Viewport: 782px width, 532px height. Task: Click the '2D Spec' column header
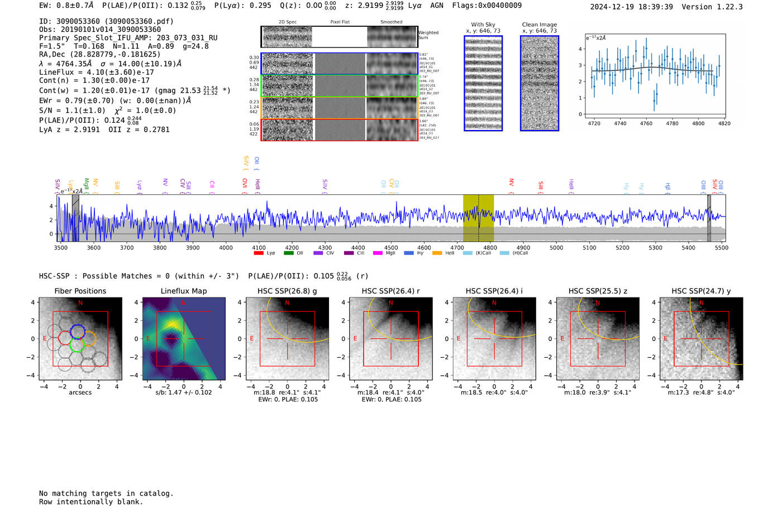pos(288,22)
